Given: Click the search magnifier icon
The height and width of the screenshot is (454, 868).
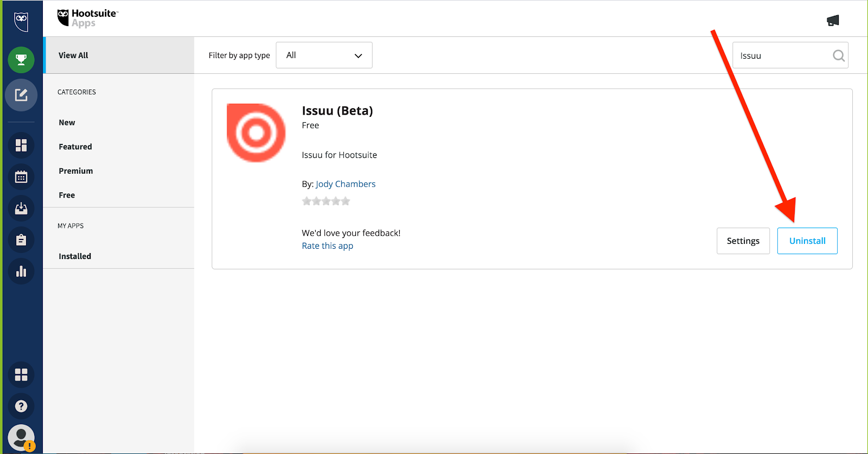Looking at the screenshot, I should [x=839, y=55].
